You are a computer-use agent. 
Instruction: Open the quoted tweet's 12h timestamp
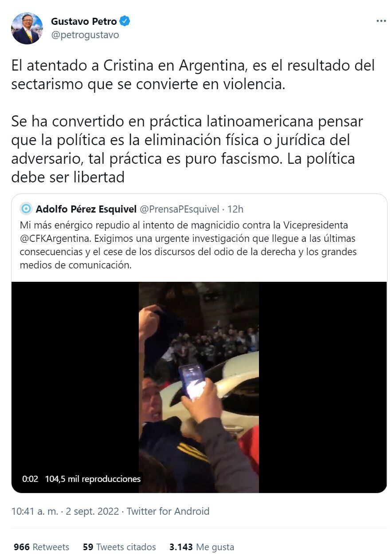click(235, 209)
